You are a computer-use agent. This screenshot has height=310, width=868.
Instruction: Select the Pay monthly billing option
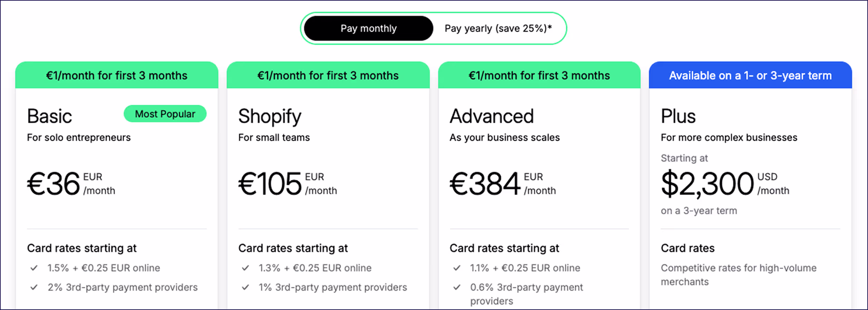pyautogui.click(x=368, y=28)
